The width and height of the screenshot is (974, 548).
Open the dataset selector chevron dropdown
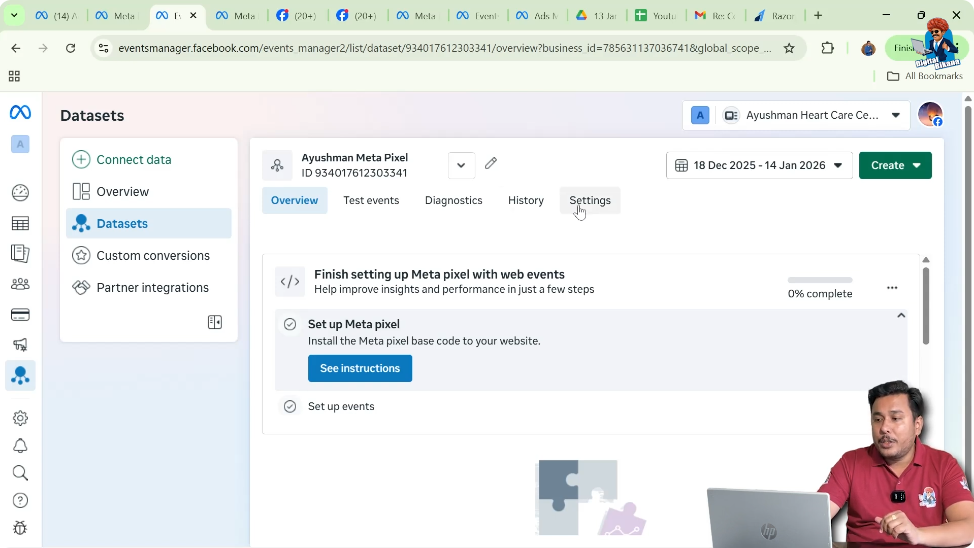[x=461, y=165]
